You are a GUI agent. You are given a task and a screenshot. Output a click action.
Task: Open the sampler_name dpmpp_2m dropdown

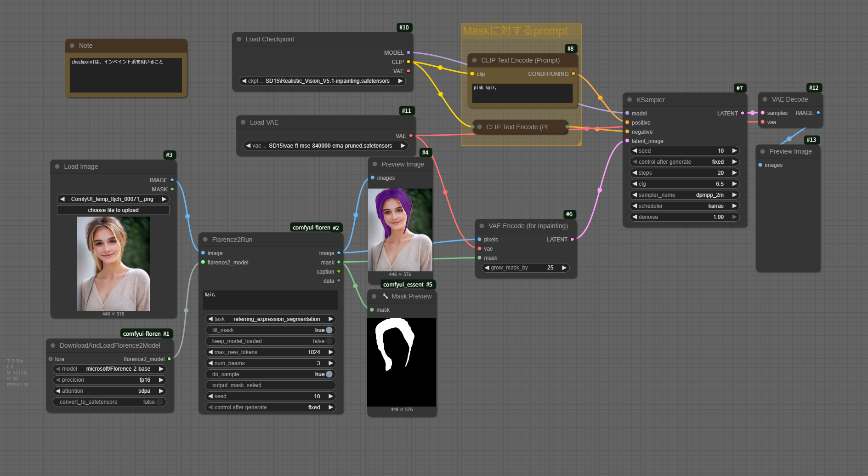(684, 195)
